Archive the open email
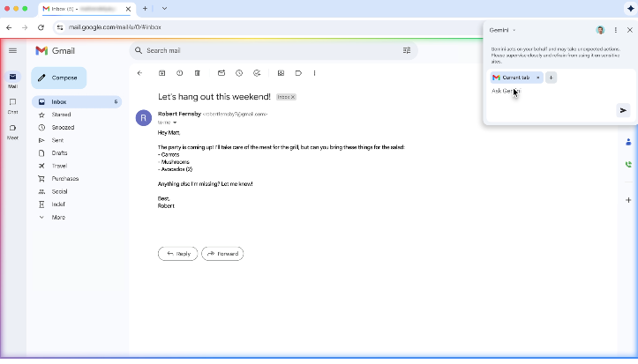 click(162, 73)
